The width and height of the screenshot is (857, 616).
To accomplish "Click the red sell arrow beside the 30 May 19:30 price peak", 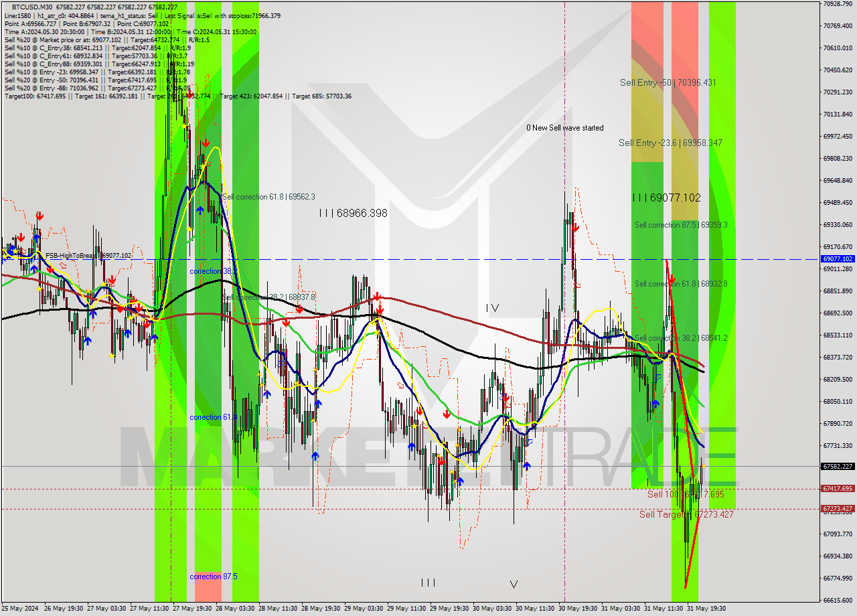I will 575,228.
